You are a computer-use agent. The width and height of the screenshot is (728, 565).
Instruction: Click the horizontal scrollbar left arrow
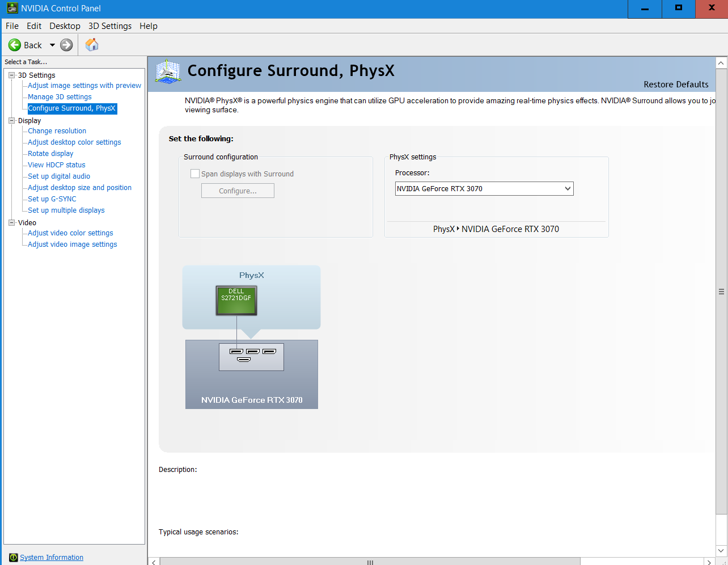[x=154, y=562]
